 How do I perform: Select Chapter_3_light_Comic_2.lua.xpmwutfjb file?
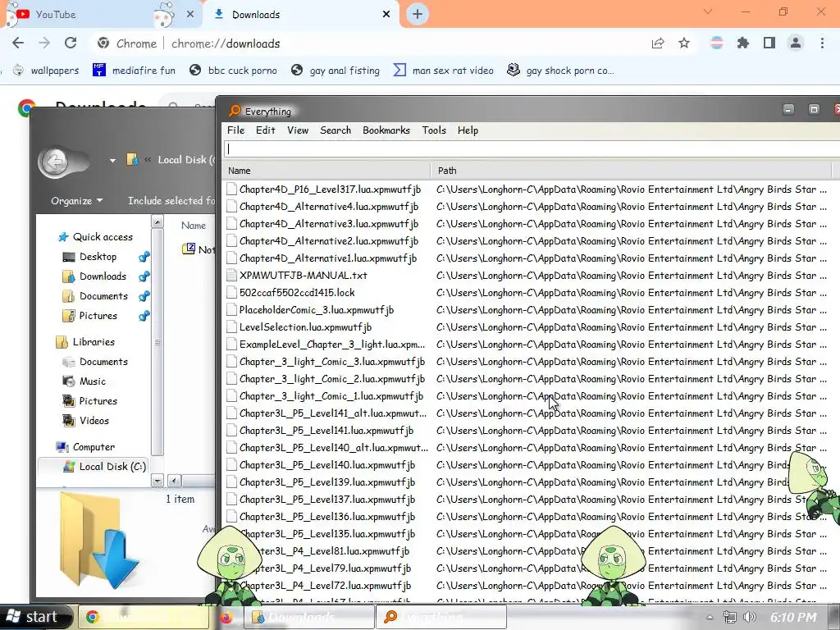pyautogui.click(x=331, y=379)
